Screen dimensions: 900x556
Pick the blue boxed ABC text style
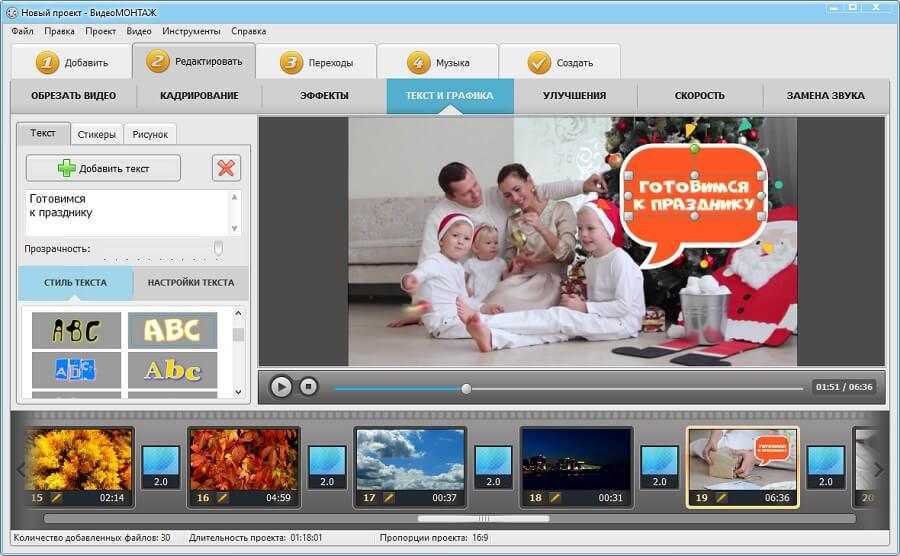[x=76, y=369]
